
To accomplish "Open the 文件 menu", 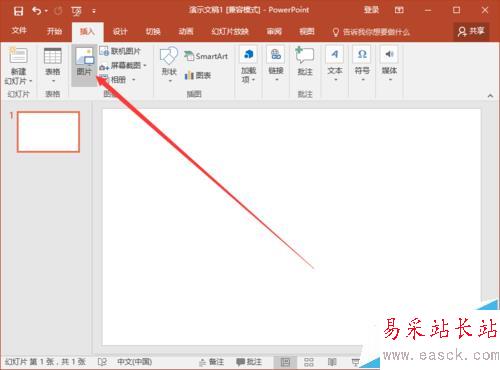I will (19, 31).
